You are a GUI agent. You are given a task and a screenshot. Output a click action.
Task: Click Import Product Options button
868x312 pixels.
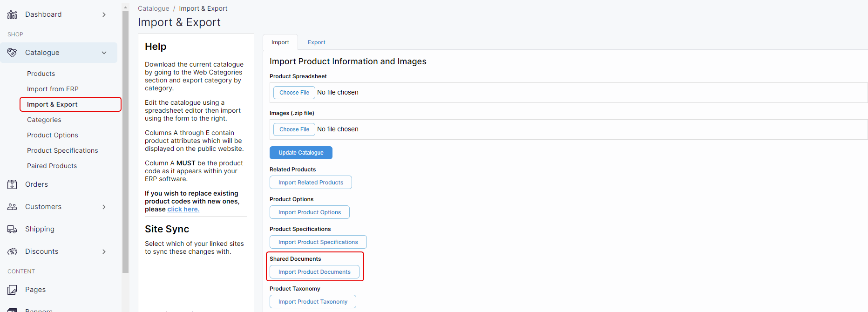point(310,212)
